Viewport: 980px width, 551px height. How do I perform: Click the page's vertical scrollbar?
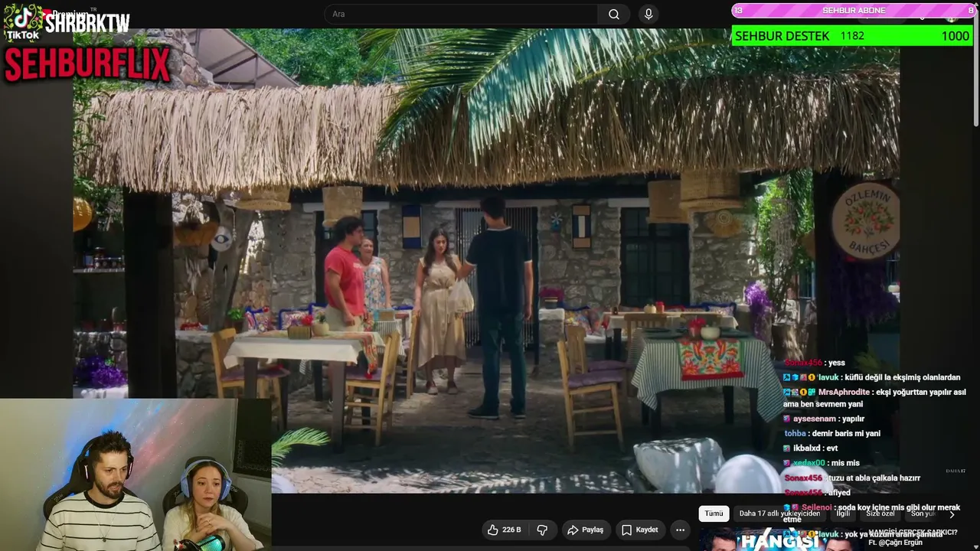pos(975,65)
